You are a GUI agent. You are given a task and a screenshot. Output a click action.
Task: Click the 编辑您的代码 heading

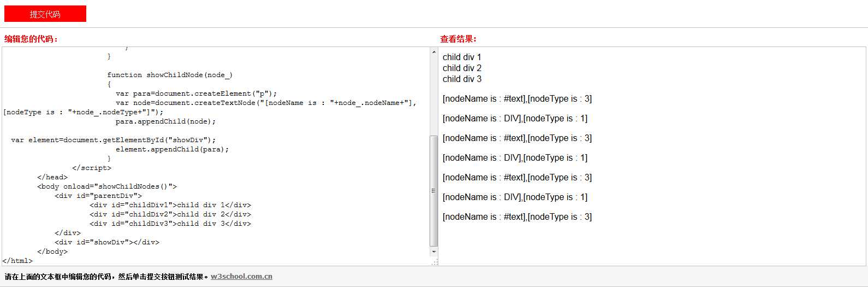point(31,39)
